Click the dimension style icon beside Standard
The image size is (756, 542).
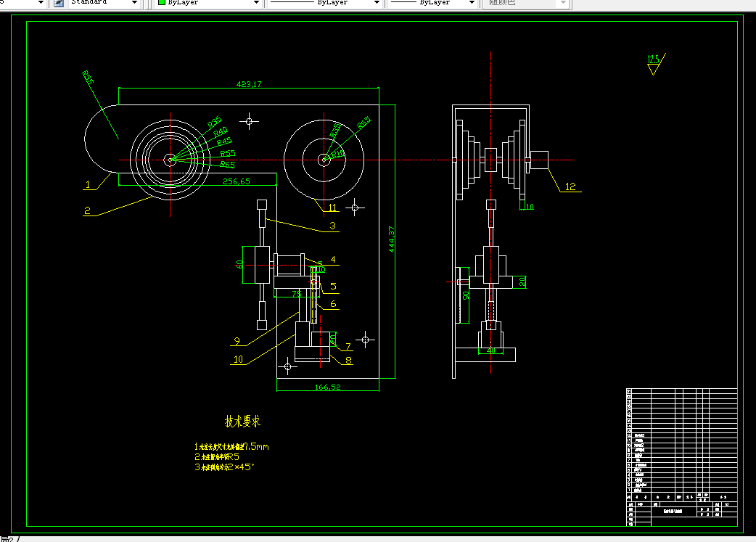coord(59,3)
